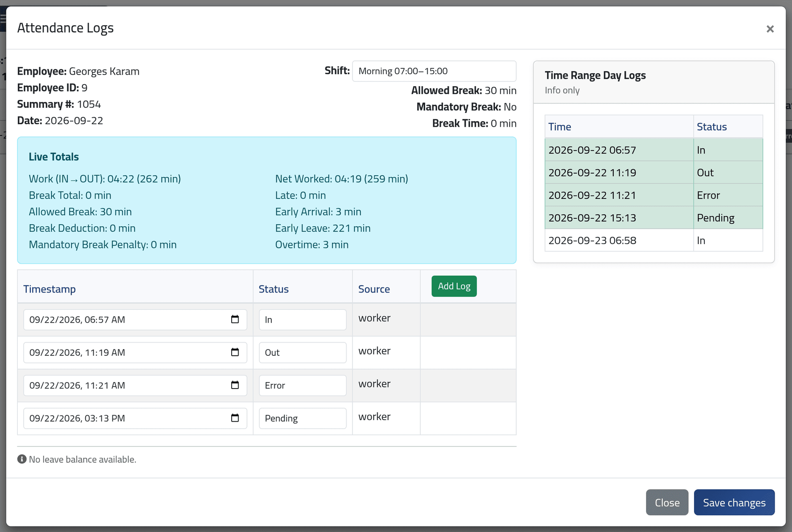Edit the 09/22/2026, 03:13 PM timestamp field
Screen dimensions: 792x532
click(135, 418)
